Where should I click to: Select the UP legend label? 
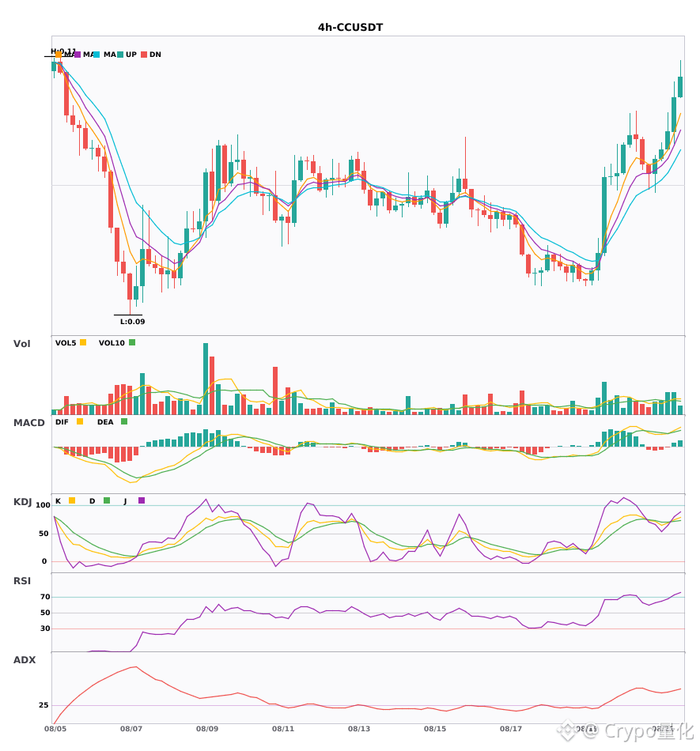[131, 55]
